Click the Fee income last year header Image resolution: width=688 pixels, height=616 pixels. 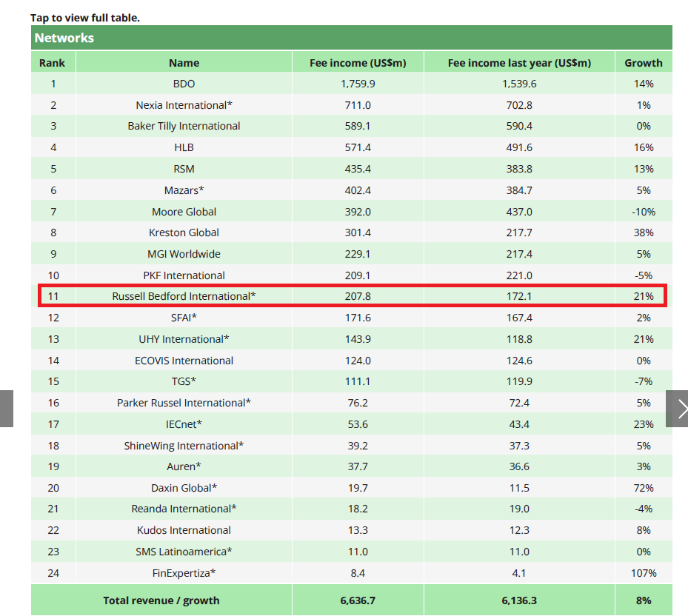(x=519, y=63)
